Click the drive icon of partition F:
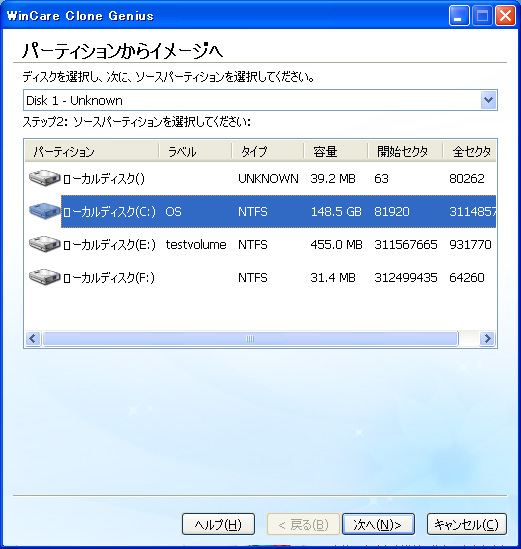Image resolution: width=521 pixels, height=549 pixels. [44, 277]
